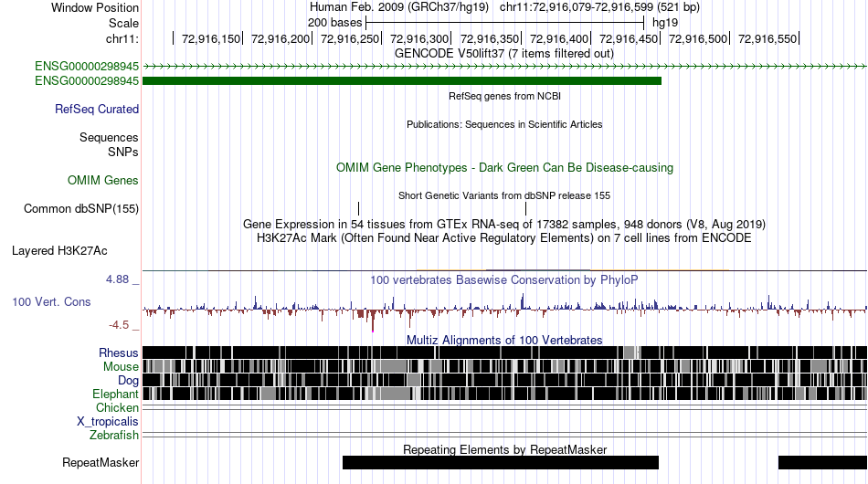Click the X_tropicalis alignment label
This screenshot has height=484, width=868.
point(108,422)
